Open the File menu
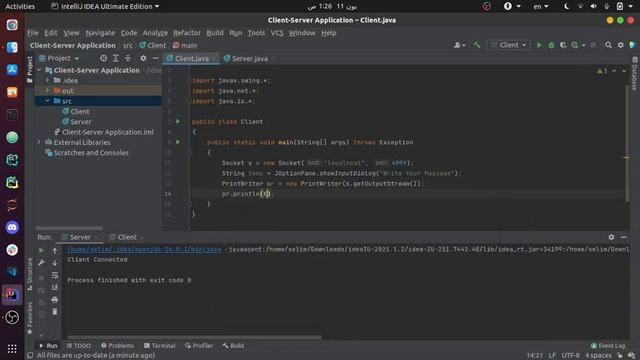 33,33
